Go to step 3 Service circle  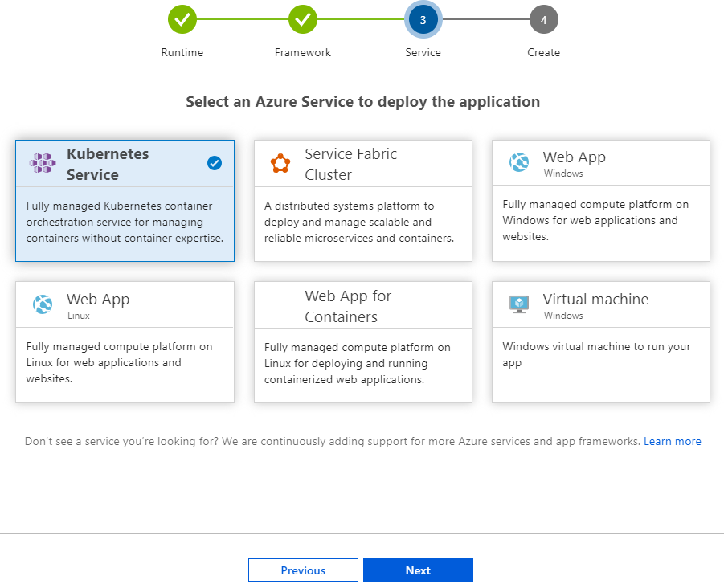tap(423, 19)
